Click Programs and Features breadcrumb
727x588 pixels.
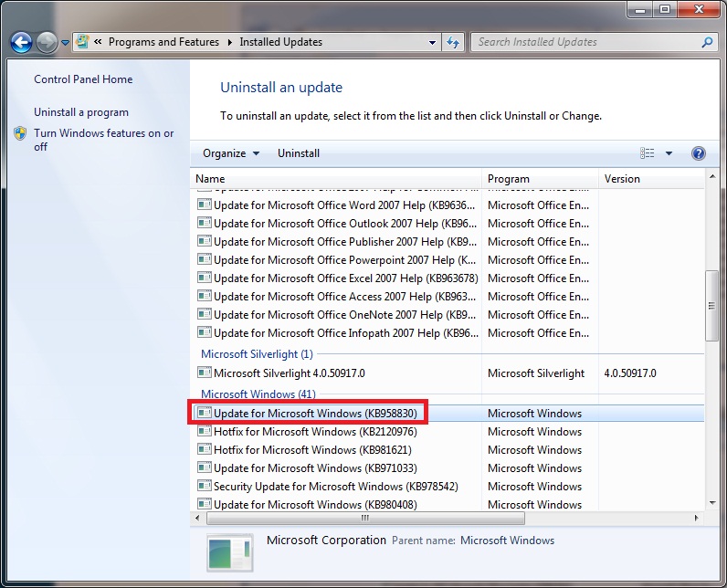[163, 42]
